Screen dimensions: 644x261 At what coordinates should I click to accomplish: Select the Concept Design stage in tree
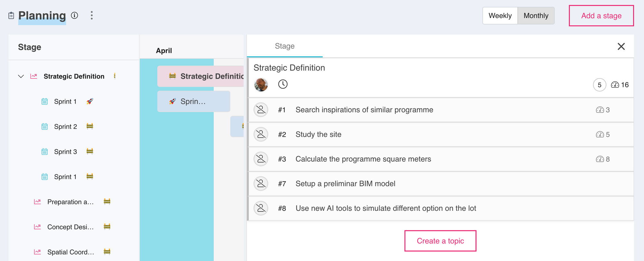(71, 227)
